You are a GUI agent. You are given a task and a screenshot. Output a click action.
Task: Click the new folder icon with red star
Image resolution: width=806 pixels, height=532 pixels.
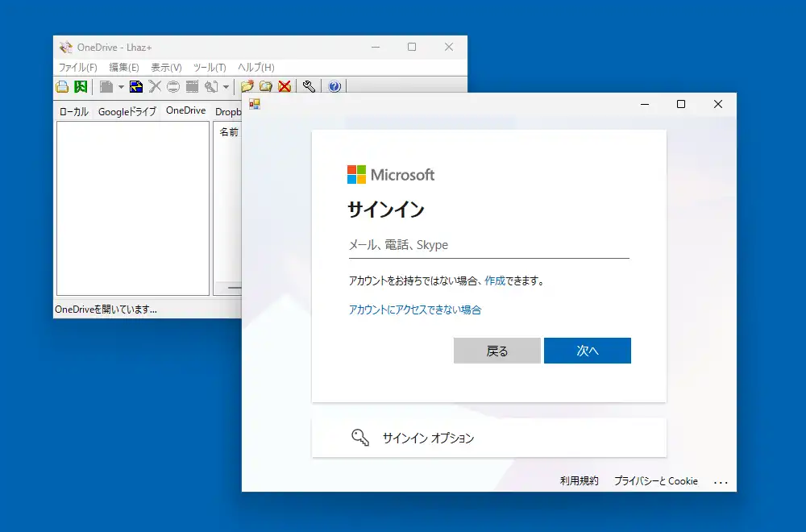pyautogui.click(x=247, y=87)
